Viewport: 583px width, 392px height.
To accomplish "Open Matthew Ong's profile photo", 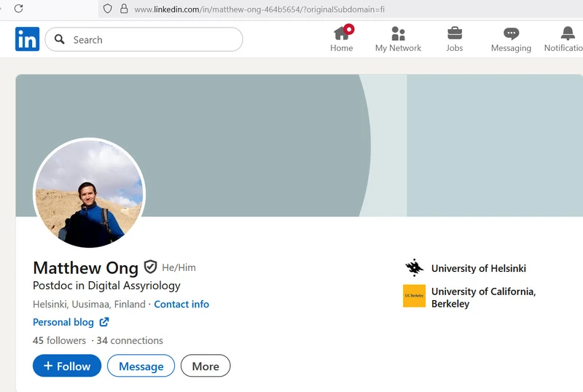I will (x=89, y=194).
